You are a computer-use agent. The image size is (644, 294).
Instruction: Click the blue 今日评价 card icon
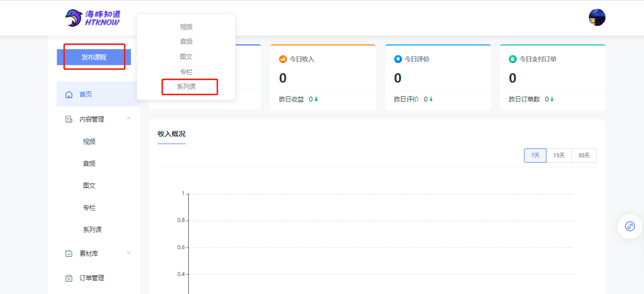click(398, 59)
